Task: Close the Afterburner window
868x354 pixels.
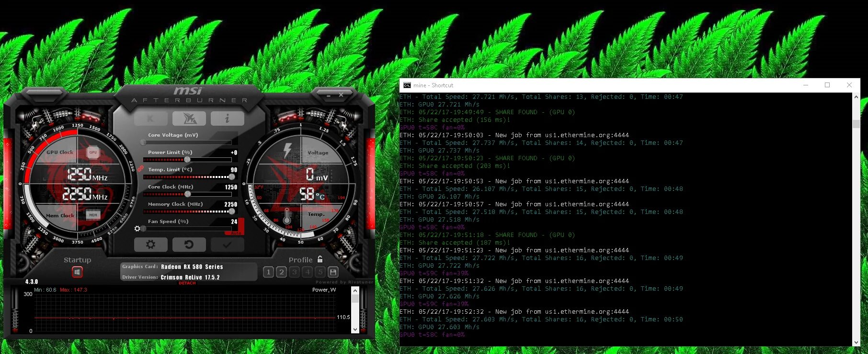Action: click(341, 95)
